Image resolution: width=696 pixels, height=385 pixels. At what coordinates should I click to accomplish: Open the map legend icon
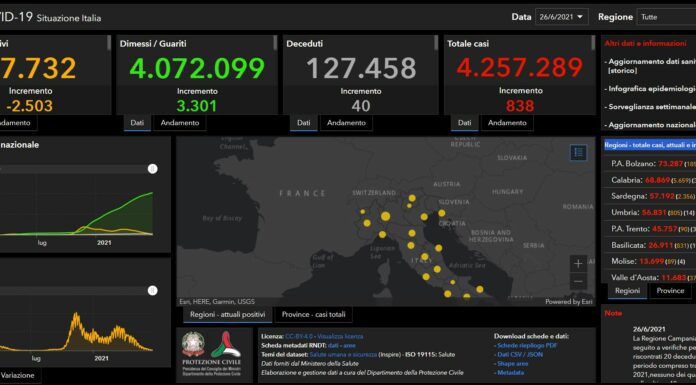tap(578, 152)
